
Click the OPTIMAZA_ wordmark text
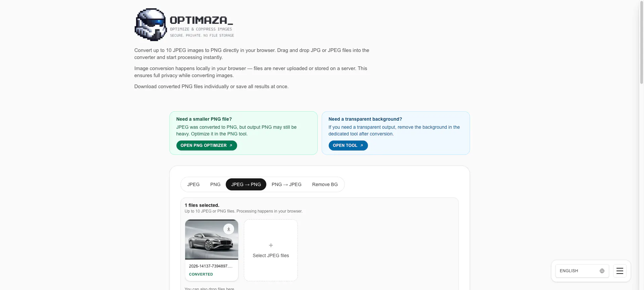click(201, 20)
